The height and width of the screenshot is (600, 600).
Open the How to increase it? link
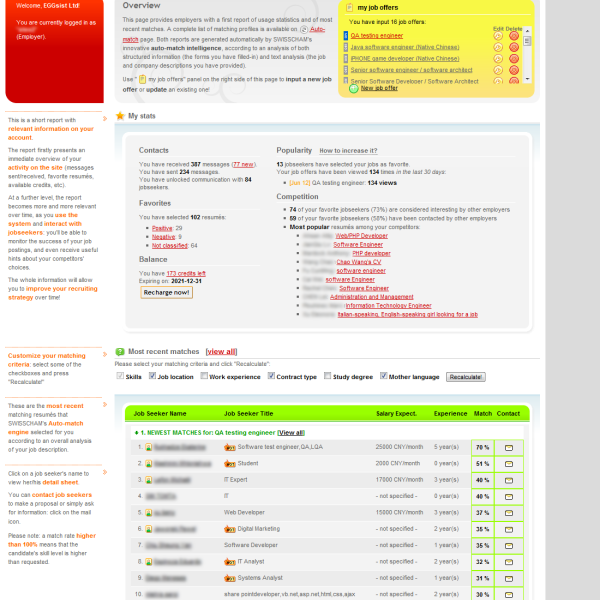click(348, 151)
